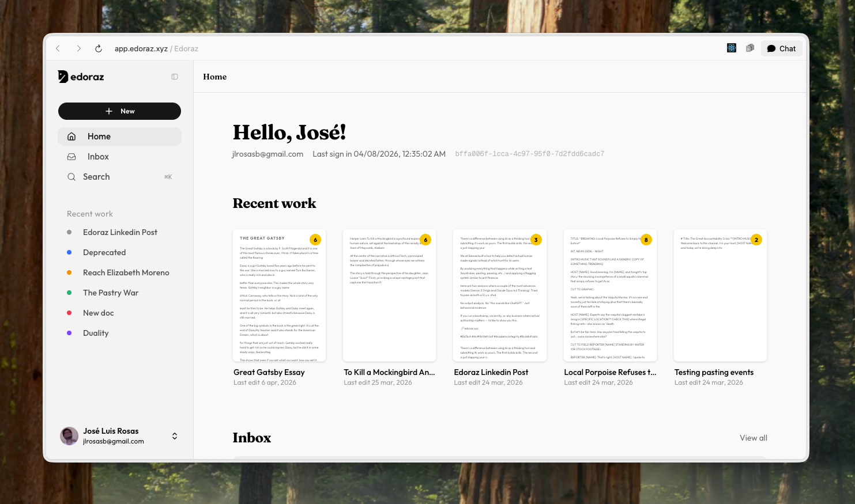Screen dimensions: 855x504
Task: Open the React devtools extension icon
Action: tap(732, 48)
